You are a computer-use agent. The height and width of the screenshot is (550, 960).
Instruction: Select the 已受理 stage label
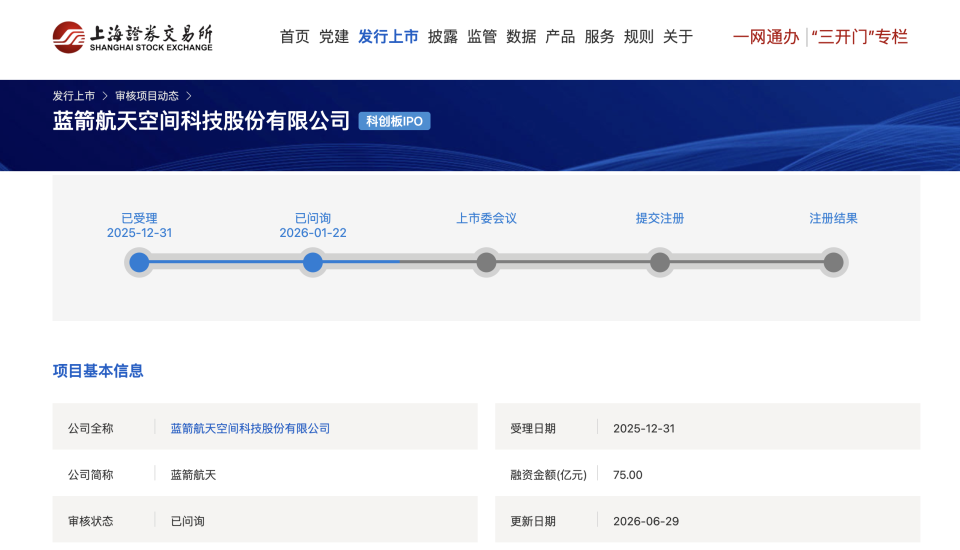(x=139, y=218)
